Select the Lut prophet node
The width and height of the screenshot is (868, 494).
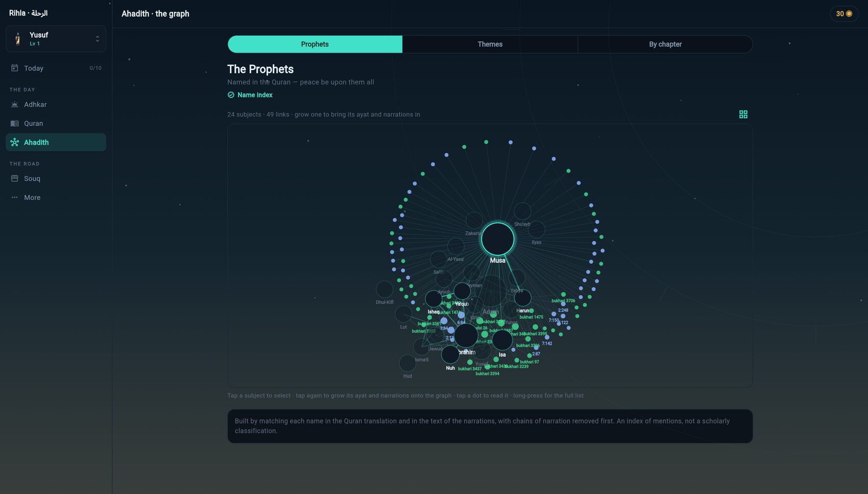pos(403,314)
